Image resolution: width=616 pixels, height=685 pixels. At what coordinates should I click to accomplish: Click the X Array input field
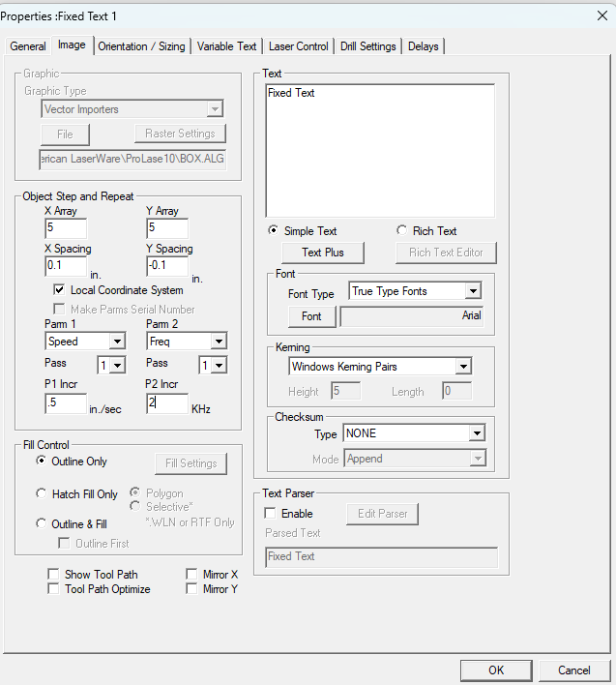click(66, 228)
